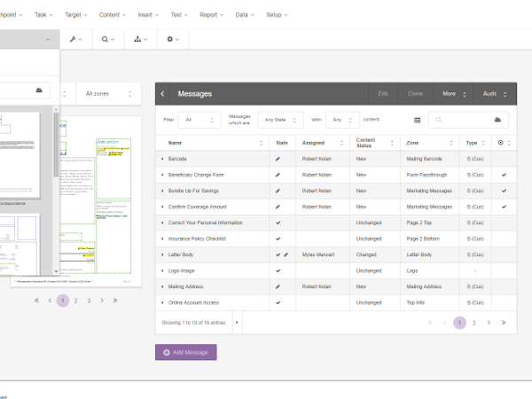Click pencil state icon for Confirm Coverage Amount

pyautogui.click(x=278, y=207)
